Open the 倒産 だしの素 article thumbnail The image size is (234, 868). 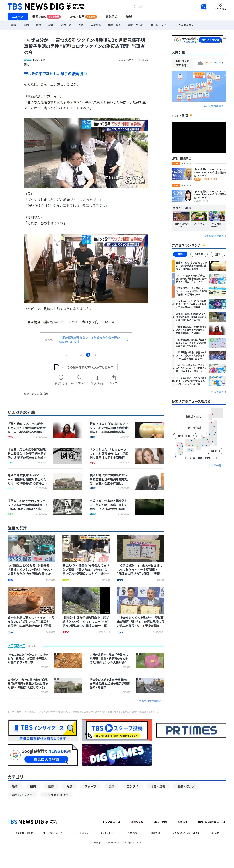(x=68, y=455)
